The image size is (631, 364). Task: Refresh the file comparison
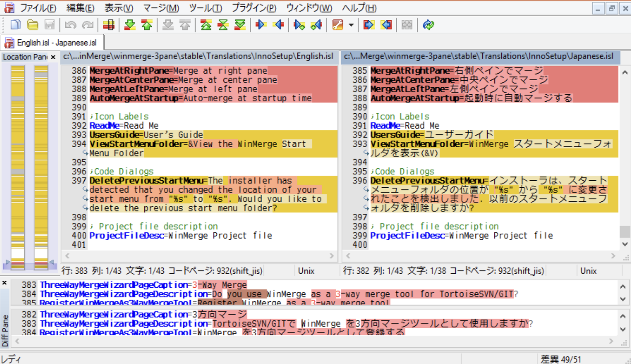[428, 25]
